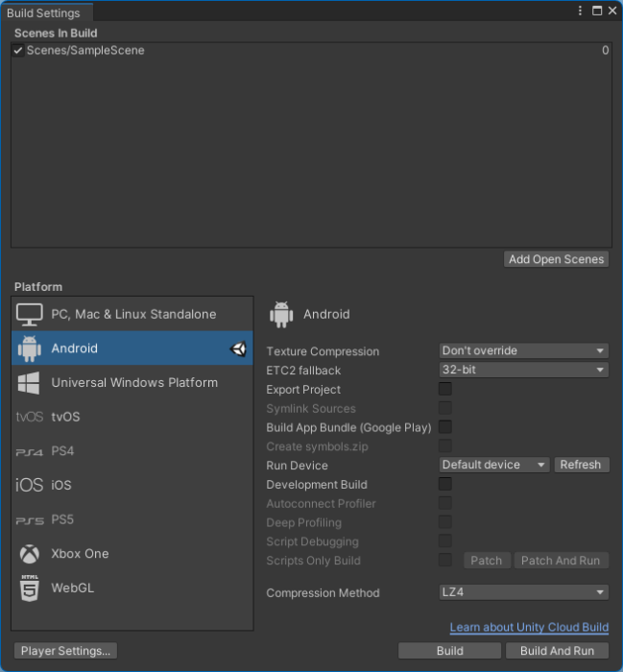Screen dimensions: 623x672
Task: Select the tvOS platform entry
Action: pyautogui.click(x=132, y=417)
